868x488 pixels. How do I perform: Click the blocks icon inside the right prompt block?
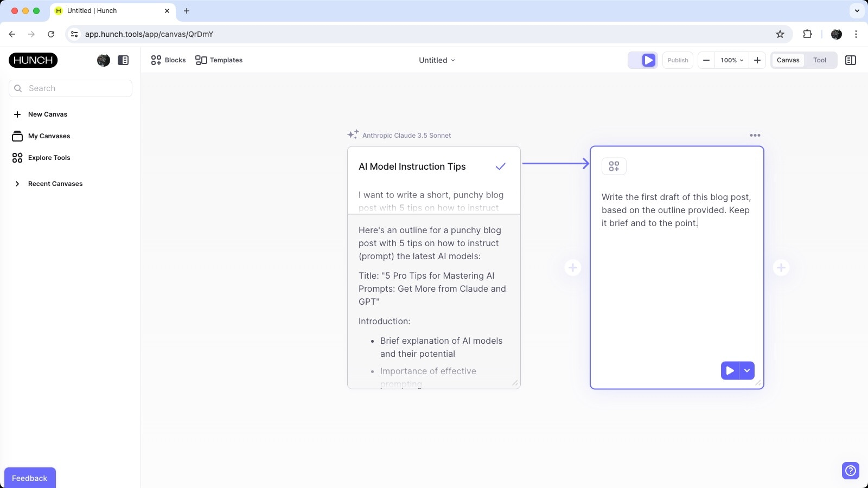coord(614,166)
